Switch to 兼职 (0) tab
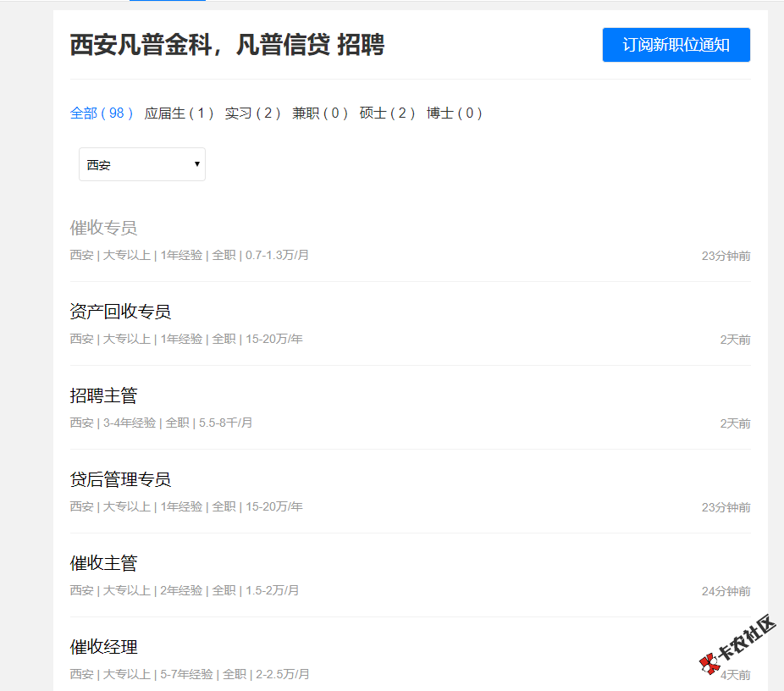The width and height of the screenshot is (784, 691). coord(320,113)
